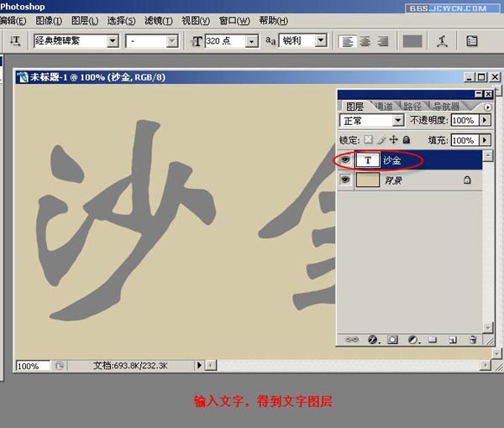Hide the 背景 layer using eye icon
Image resolution: width=504 pixels, height=428 pixels.
pos(344,180)
